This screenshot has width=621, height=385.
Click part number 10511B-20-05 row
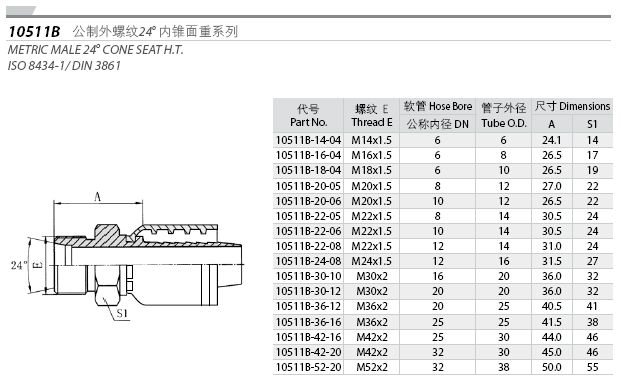pos(443,186)
